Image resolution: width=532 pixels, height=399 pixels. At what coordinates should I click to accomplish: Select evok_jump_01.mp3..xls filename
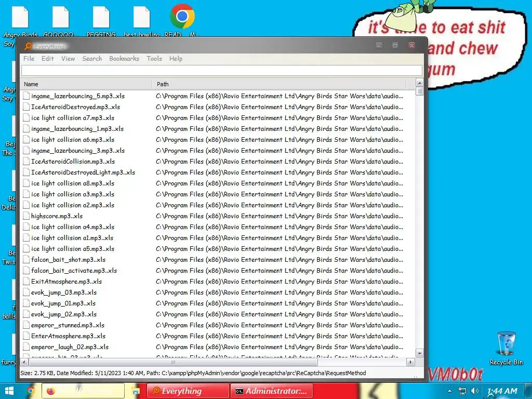63,303
